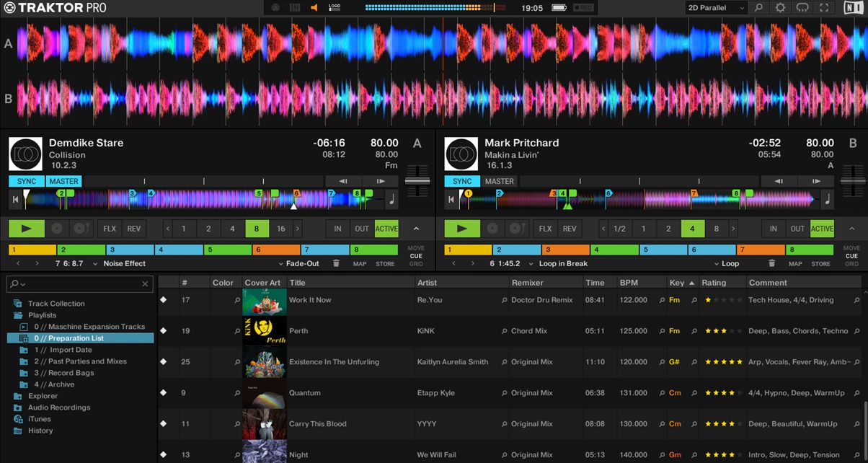Click Deck B CUP vinyl-arrow button

tap(516, 229)
